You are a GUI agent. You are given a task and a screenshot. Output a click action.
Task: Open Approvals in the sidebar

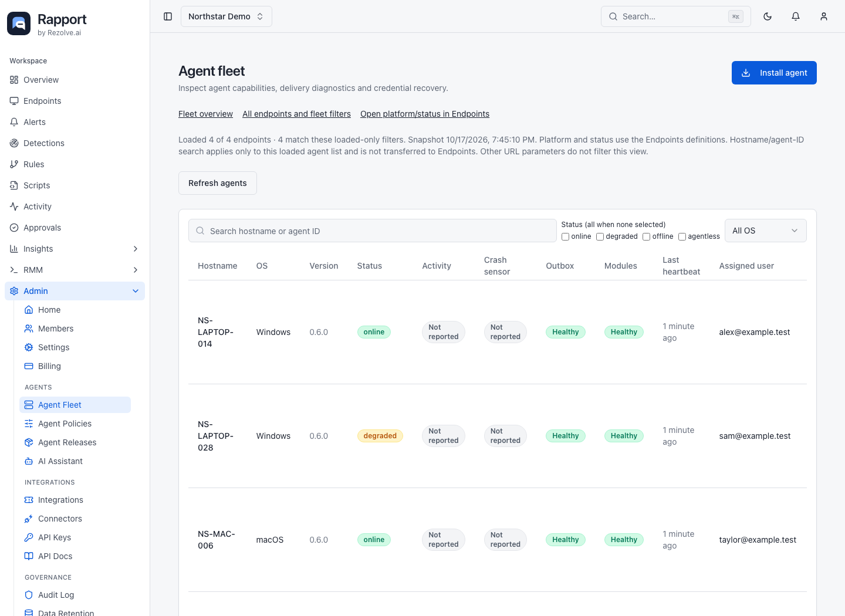click(75, 228)
